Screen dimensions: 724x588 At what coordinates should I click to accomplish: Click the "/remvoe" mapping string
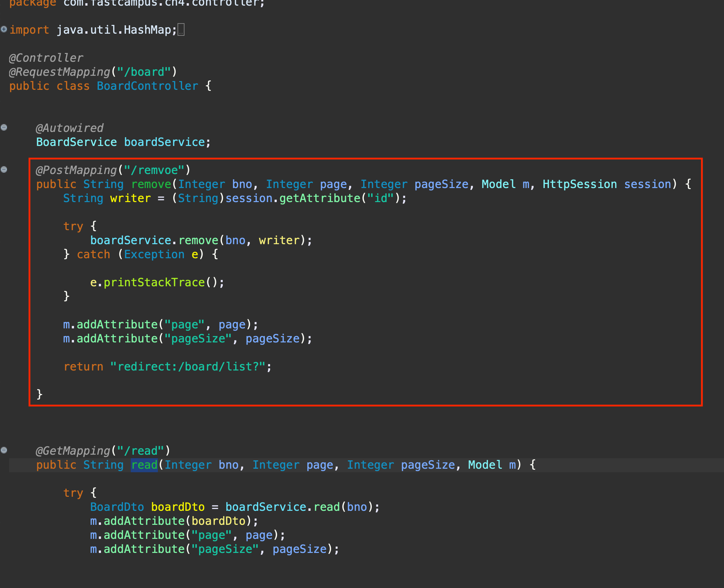154,170
